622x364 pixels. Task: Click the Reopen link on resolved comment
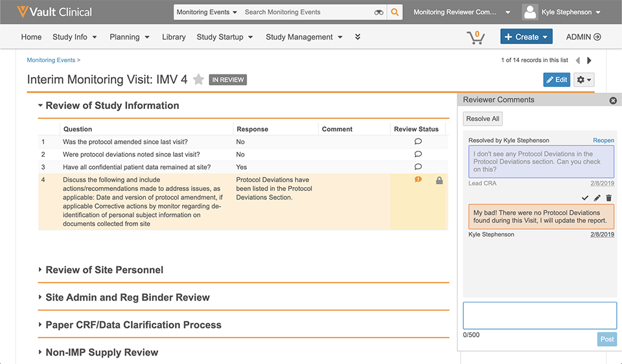tap(603, 141)
